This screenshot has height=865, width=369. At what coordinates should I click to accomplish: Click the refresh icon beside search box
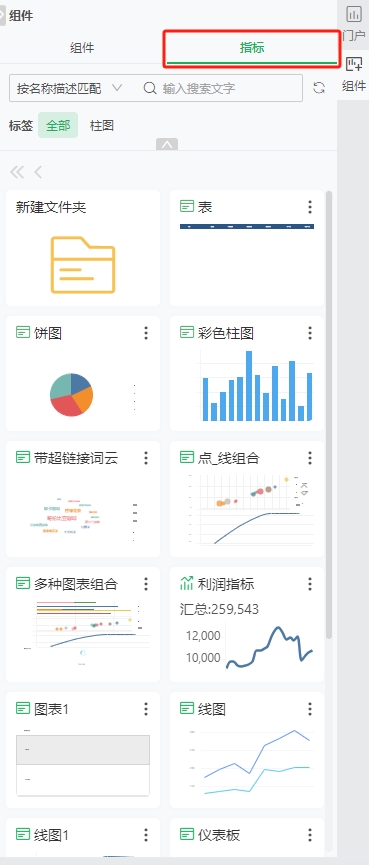coord(319,88)
